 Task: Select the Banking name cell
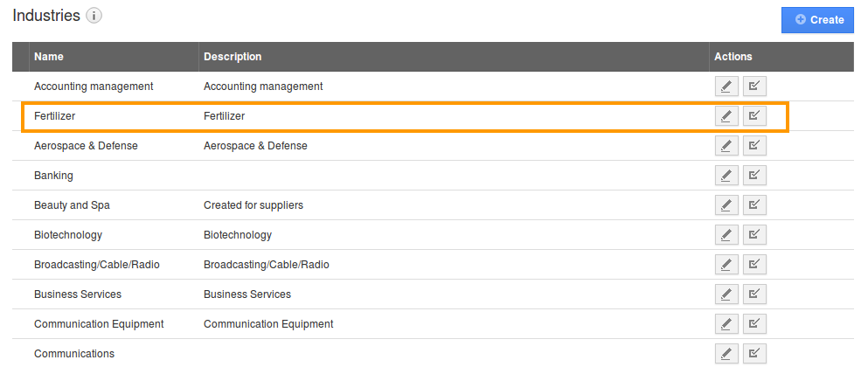click(53, 176)
